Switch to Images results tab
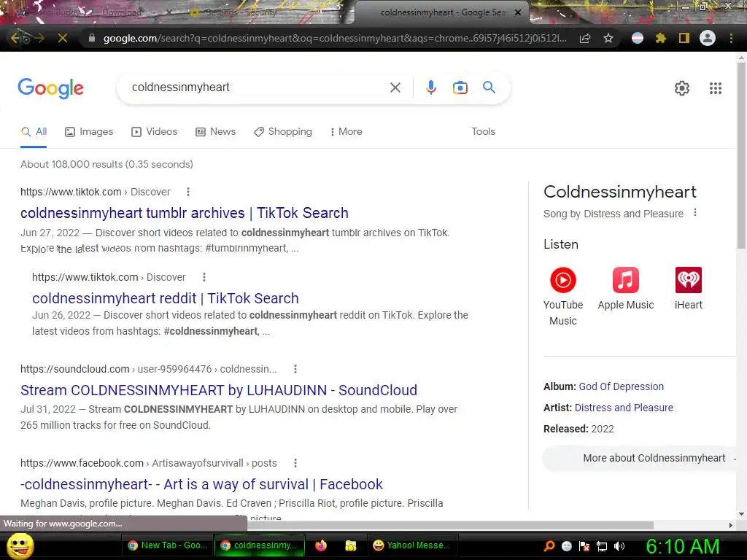The height and width of the screenshot is (560, 747). coord(89,132)
